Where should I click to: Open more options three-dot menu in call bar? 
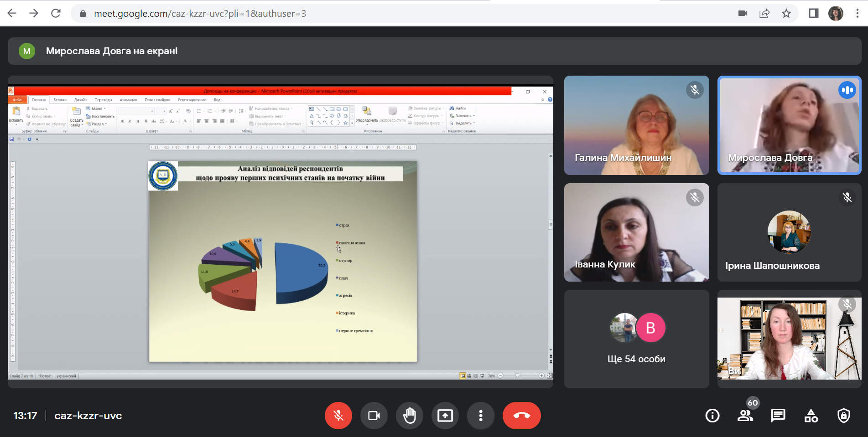(x=480, y=416)
